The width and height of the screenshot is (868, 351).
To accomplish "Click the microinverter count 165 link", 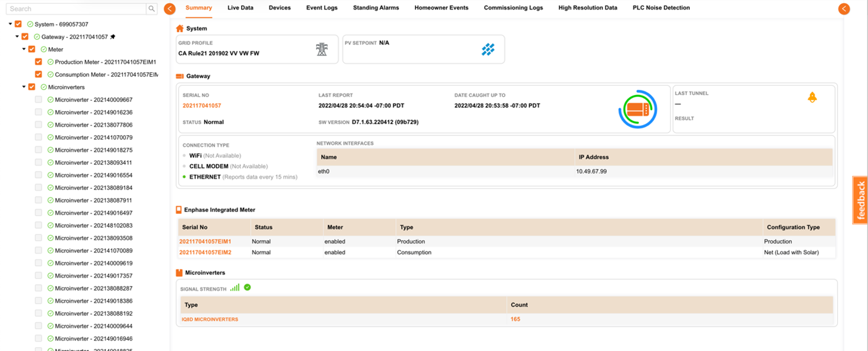I will click(516, 320).
